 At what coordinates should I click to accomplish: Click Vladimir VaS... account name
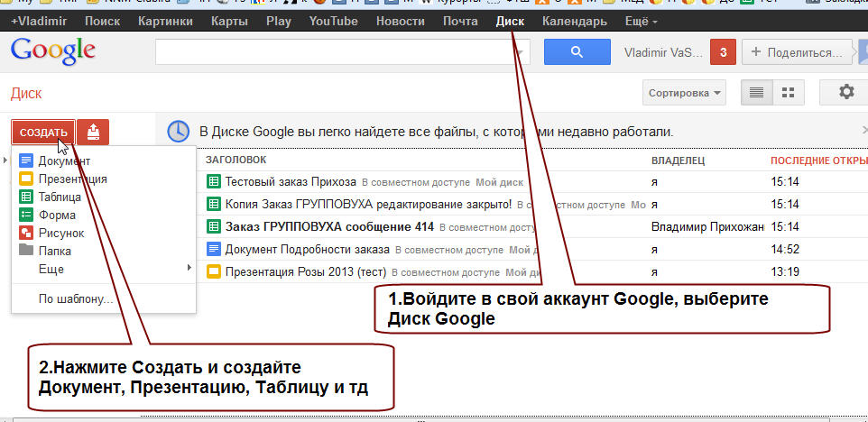[663, 52]
